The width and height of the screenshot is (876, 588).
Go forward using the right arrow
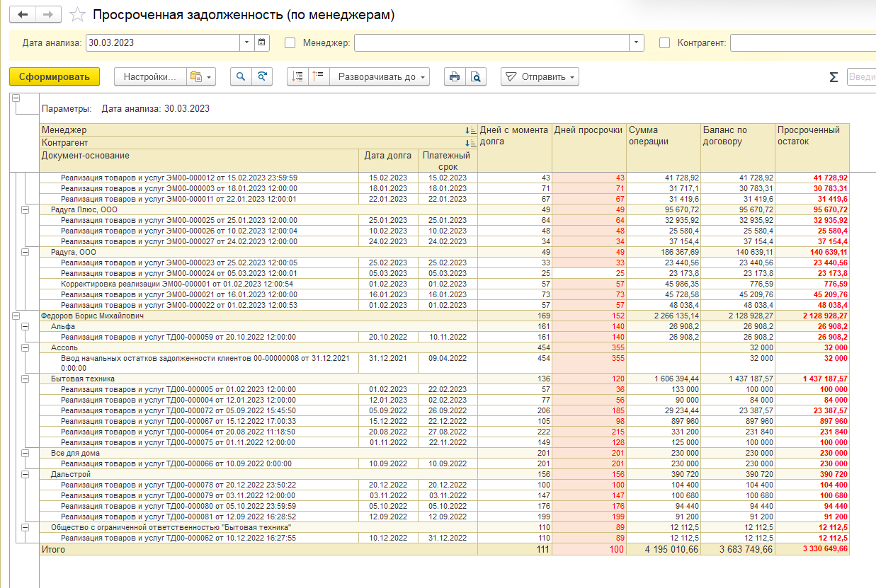49,14
